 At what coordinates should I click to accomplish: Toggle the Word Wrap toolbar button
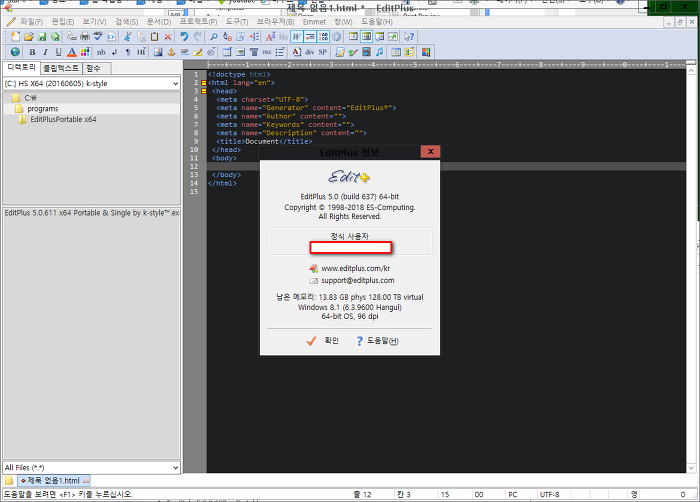pos(297,37)
